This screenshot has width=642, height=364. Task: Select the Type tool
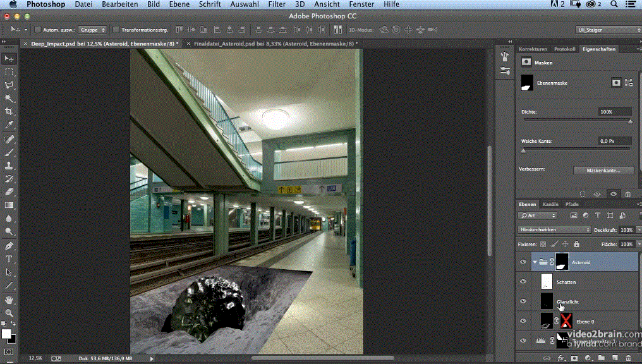tap(9, 259)
